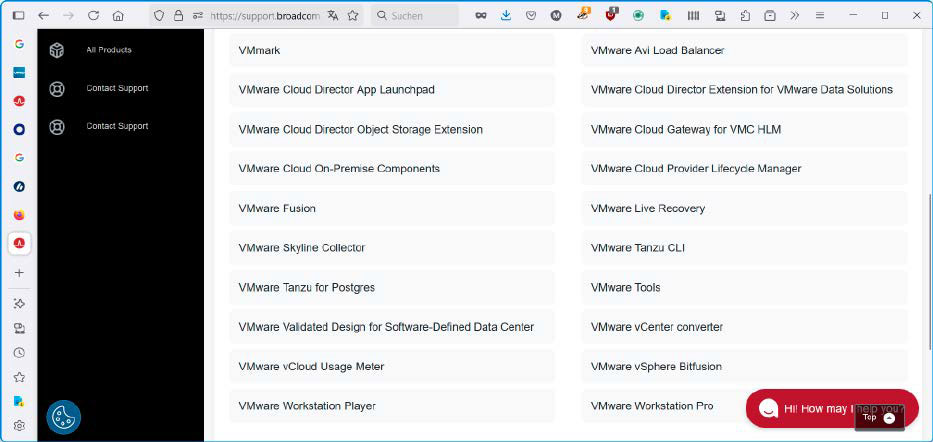Open a new tab with plus
The image size is (933, 442).
[19, 272]
